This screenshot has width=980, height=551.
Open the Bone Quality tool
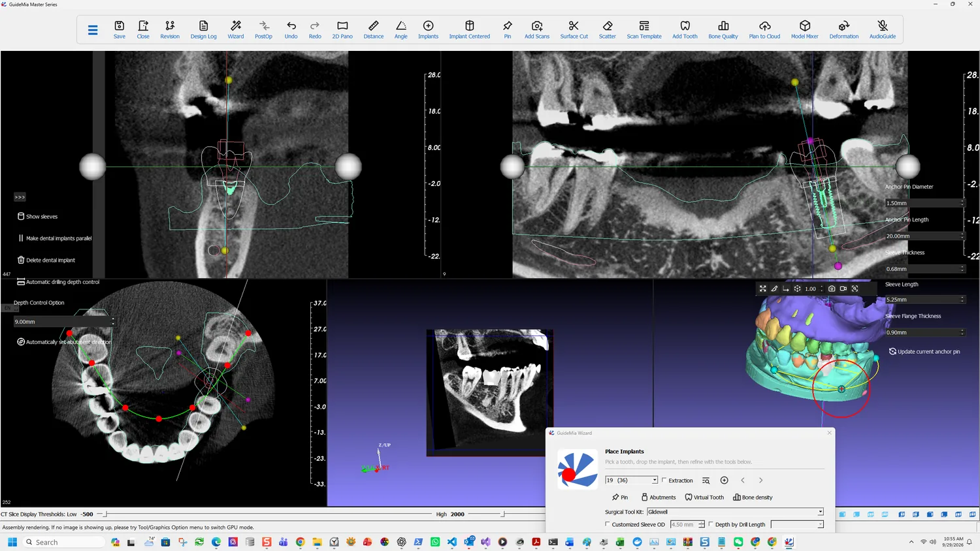pyautogui.click(x=723, y=29)
